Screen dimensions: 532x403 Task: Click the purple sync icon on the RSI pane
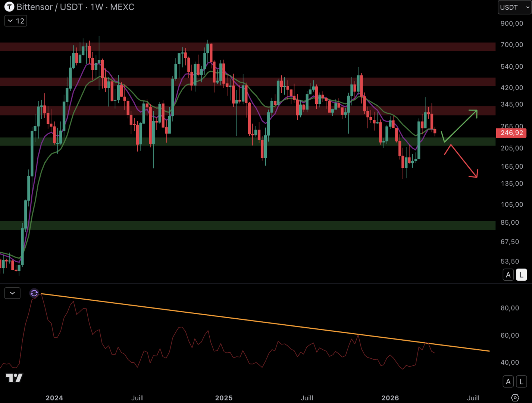click(34, 293)
